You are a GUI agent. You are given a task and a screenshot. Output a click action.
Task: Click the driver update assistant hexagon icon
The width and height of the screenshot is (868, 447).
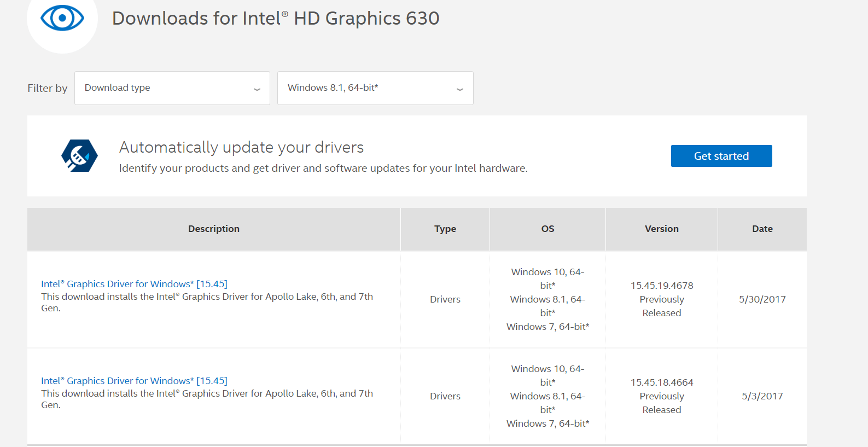point(79,156)
